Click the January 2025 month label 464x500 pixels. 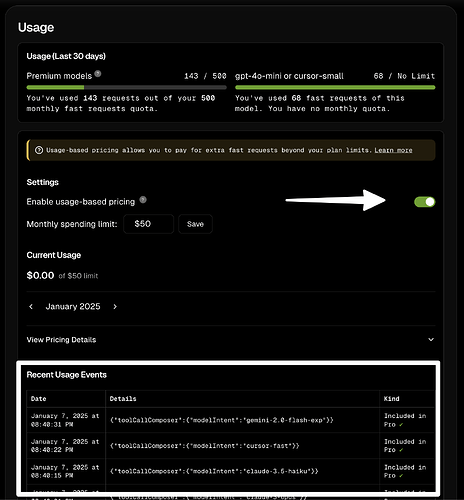pos(73,306)
